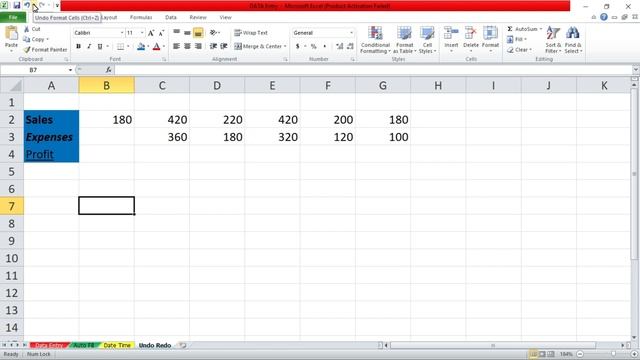Click the Undo arrow icon
This screenshot has height=360, width=640.
[x=27, y=5]
